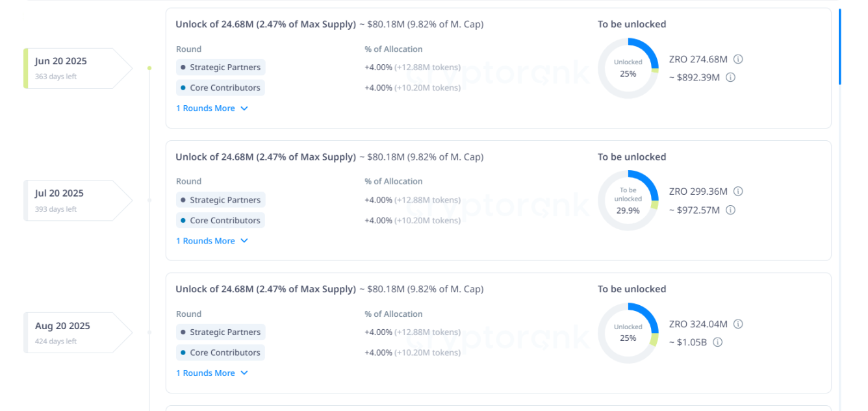The height and width of the screenshot is (411, 868).
Task: Click info icon beside ZRO 324.04M
Action: coord(738,324)
